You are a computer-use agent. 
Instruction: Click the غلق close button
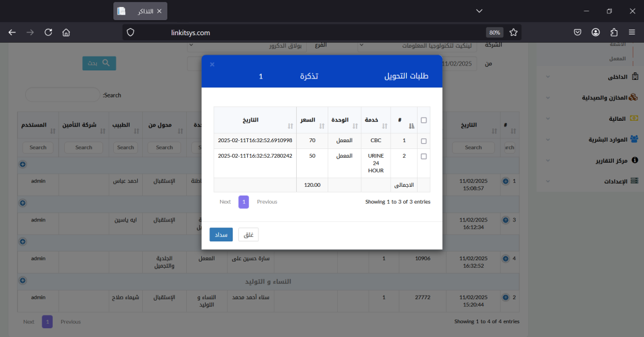tap(248, 235)
